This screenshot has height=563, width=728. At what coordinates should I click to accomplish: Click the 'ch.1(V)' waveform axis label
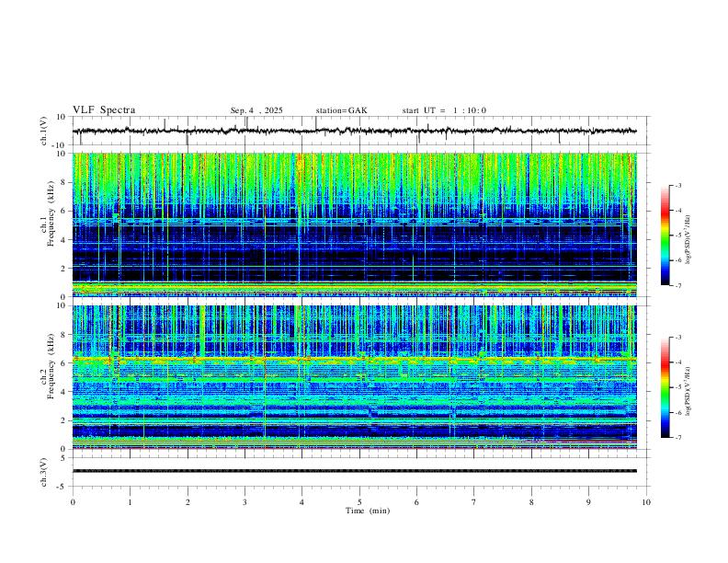coord(44,131)
